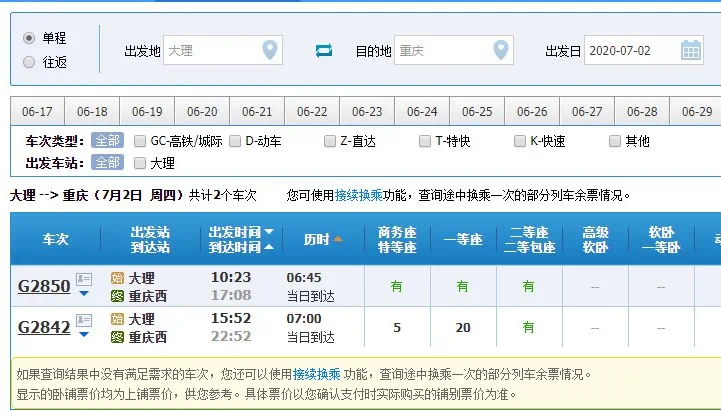Open G2842 train info card icon
This screenshot has width=721, height=411.
(x=84, y=320)
